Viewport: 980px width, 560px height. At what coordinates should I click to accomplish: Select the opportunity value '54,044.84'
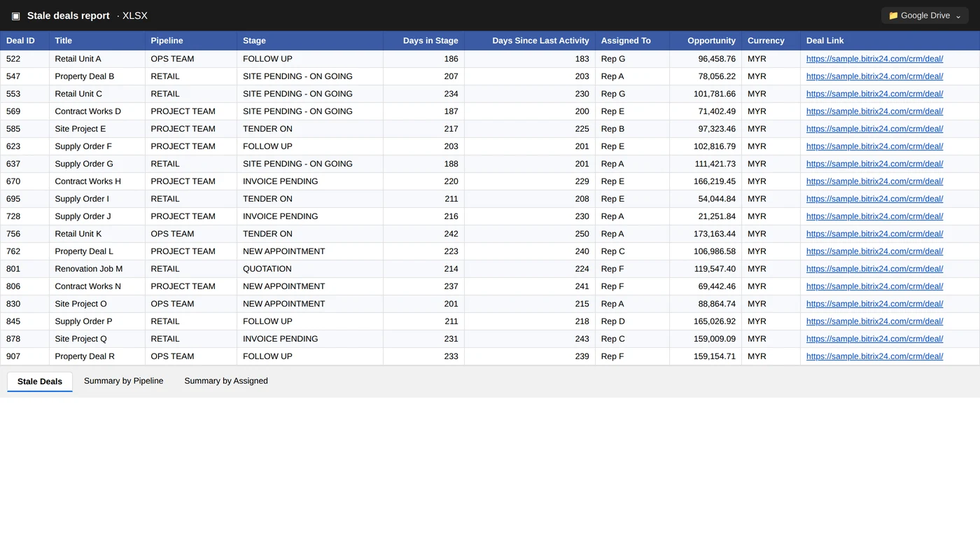tap(706, 199)
